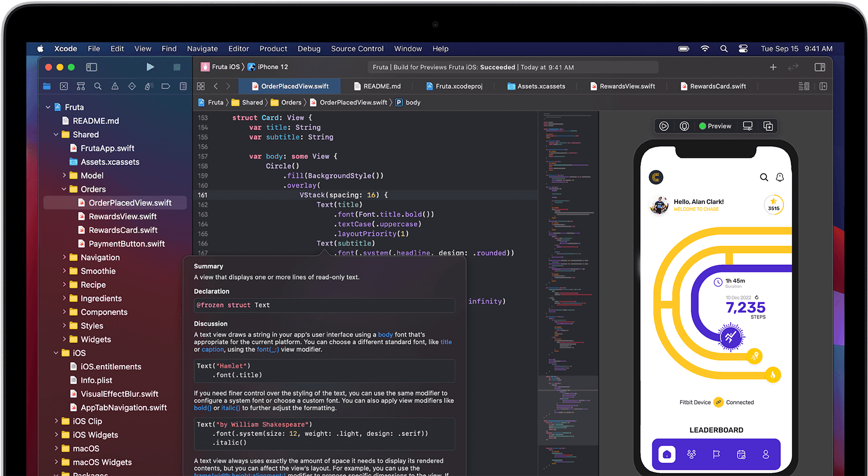Screen dimensions: 868x476
Task: Collapse the Shared folder
Action: [x=56, y=134]
